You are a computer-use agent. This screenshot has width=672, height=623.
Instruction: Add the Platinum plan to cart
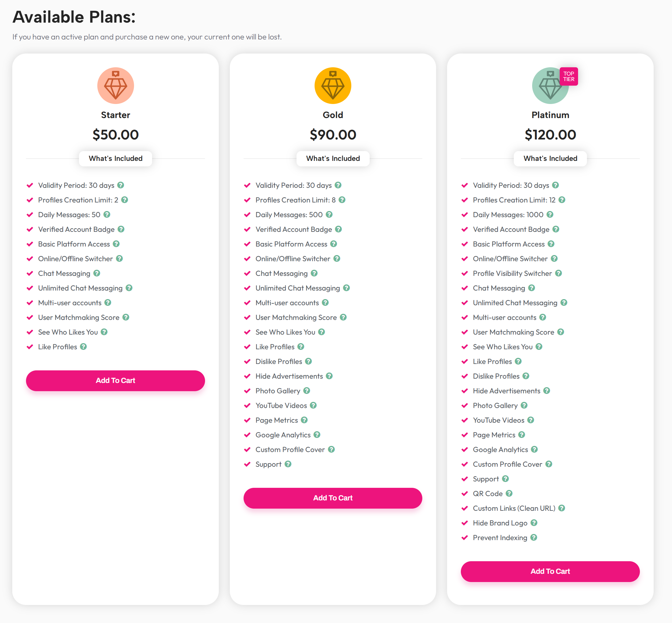[550, 571]
